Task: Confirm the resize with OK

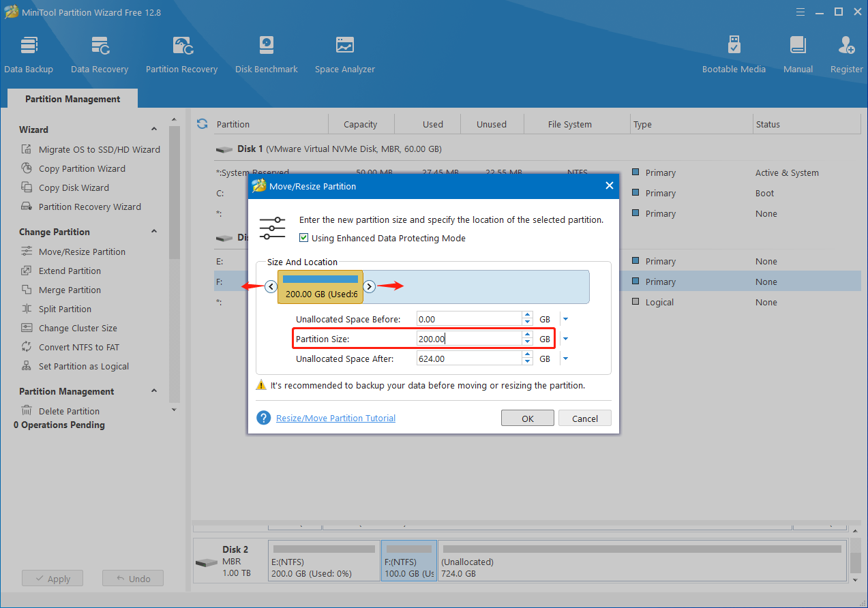Action: coord(528,419)
